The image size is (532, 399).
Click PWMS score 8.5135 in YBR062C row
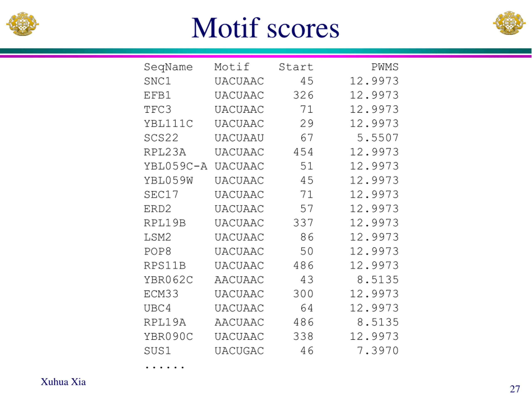(x=378, y=280)
